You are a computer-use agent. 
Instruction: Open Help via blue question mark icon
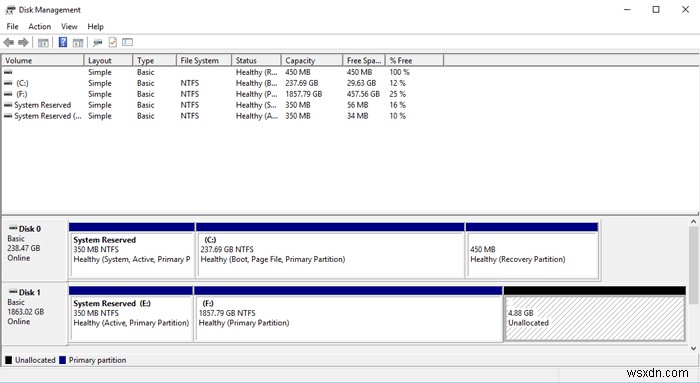[x=63, y=42]
